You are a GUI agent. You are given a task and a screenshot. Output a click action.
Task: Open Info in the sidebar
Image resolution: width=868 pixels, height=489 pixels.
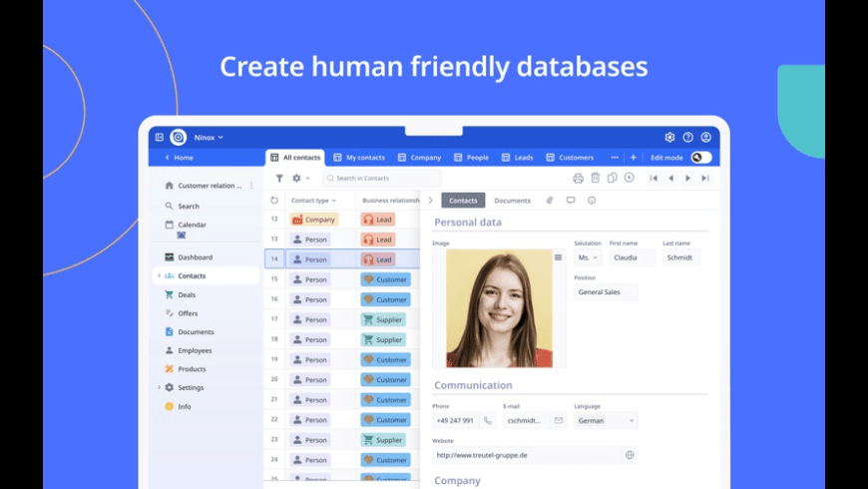[x=185, y=406]
